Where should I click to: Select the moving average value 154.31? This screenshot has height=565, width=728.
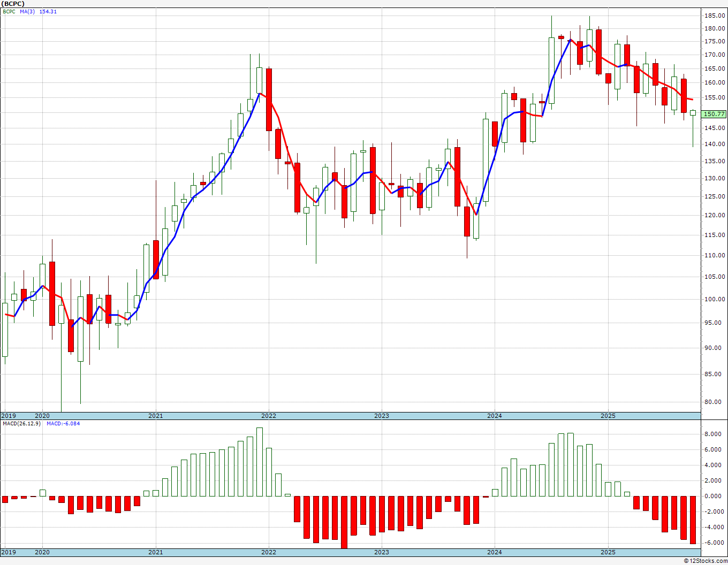pos(48,12)
